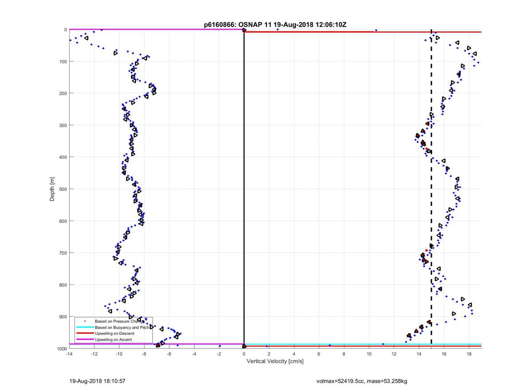This screenshot has height=392, width=532.
Task: Click y-axis tick label "800"
Action: coord(62,285)
